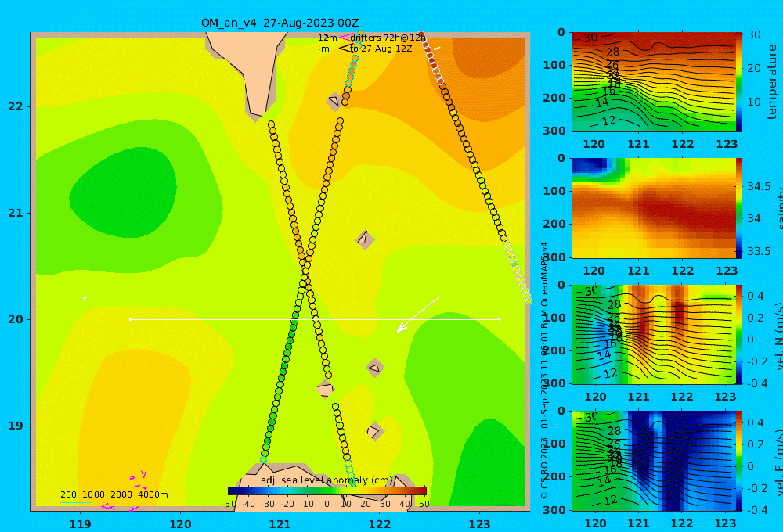The image size is (783, 532).
Task: Click the 'vel. N (m/s)' axis label
Action: [x=778, y=336]
